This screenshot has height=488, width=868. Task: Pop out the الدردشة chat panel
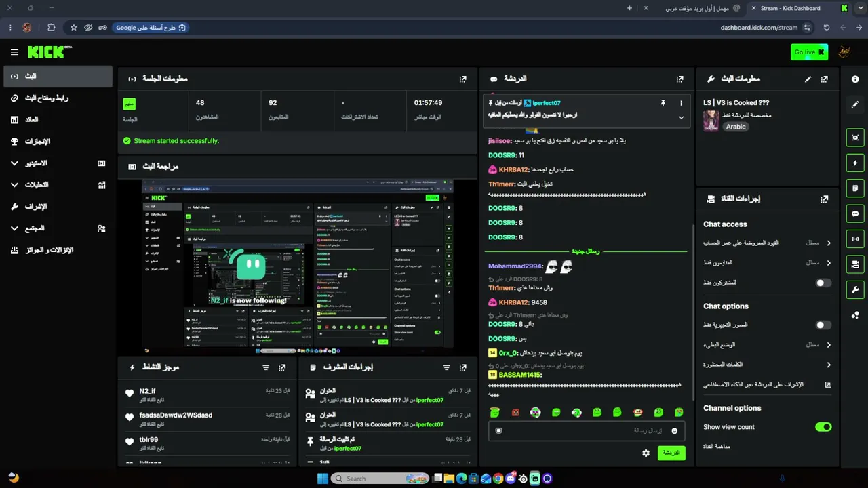pos(679,79)
